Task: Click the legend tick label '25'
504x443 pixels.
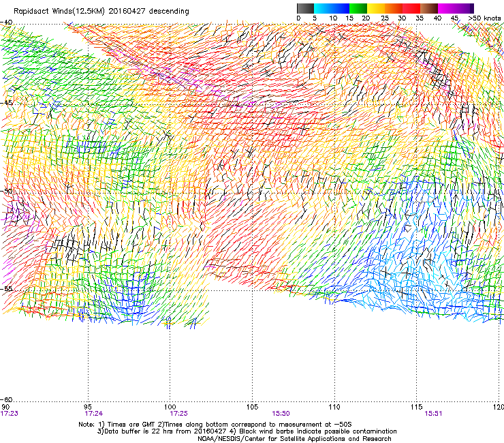Action: [x=385, y=18]
